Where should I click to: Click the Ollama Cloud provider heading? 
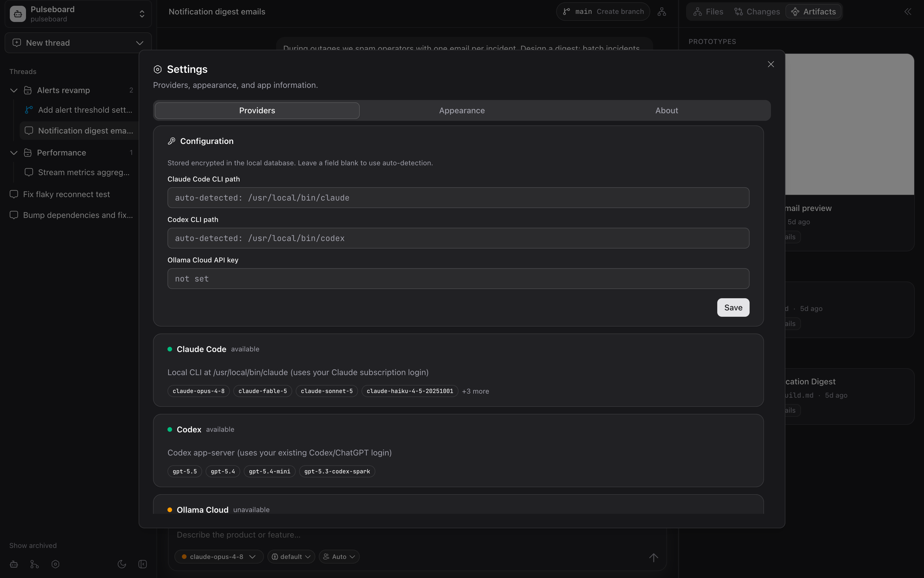(x=203, y=510)
